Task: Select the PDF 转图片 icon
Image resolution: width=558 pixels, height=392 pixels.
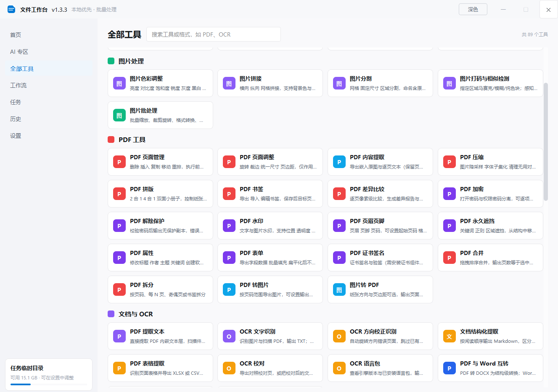Action: 229,289
